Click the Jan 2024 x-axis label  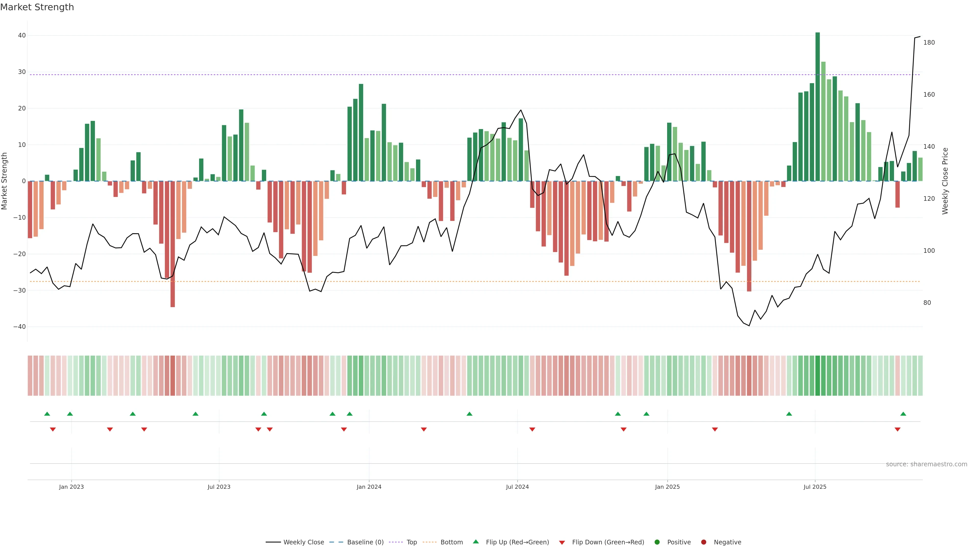click(369, 487)
